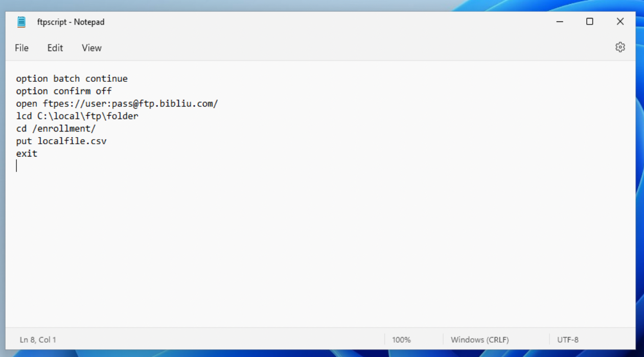
Task: Click the 100% zoom level in status bar
Action: [401, 340]
